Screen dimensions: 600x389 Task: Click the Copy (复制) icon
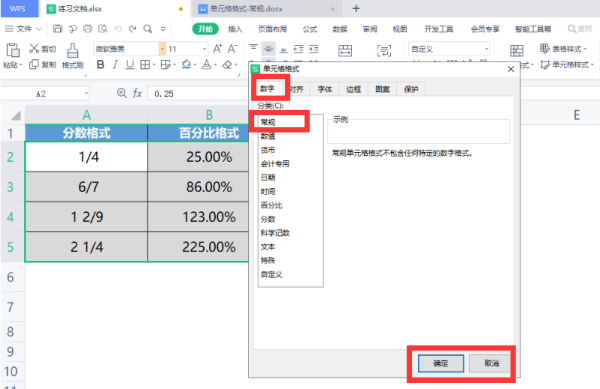pos(34,64)
